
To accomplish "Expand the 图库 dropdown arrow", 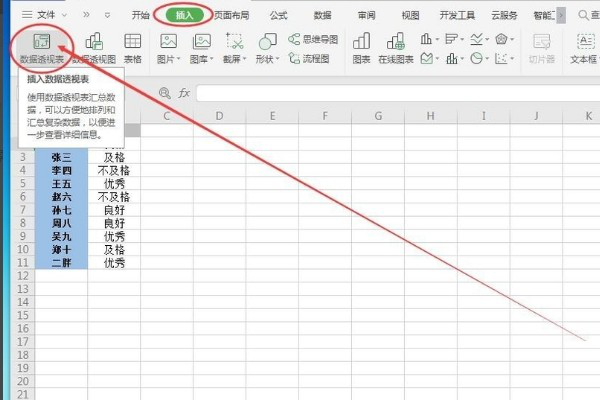I will tap(211, 59).
